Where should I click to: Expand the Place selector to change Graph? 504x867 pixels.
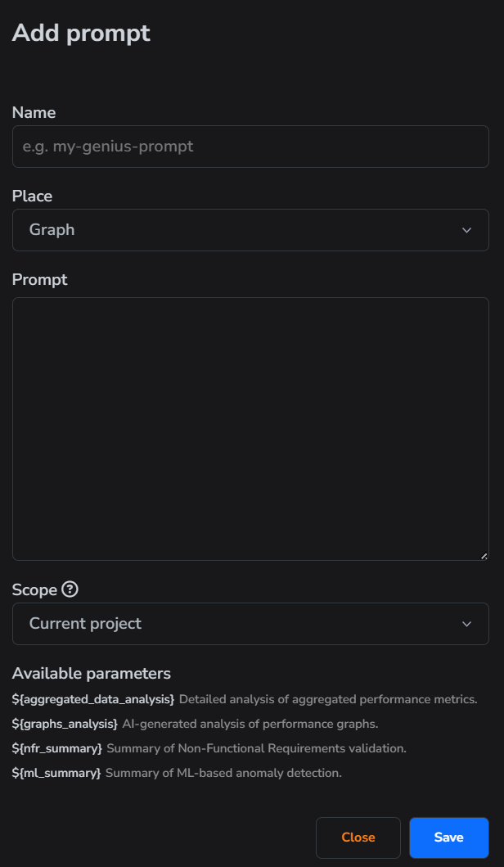pos(250,230)
